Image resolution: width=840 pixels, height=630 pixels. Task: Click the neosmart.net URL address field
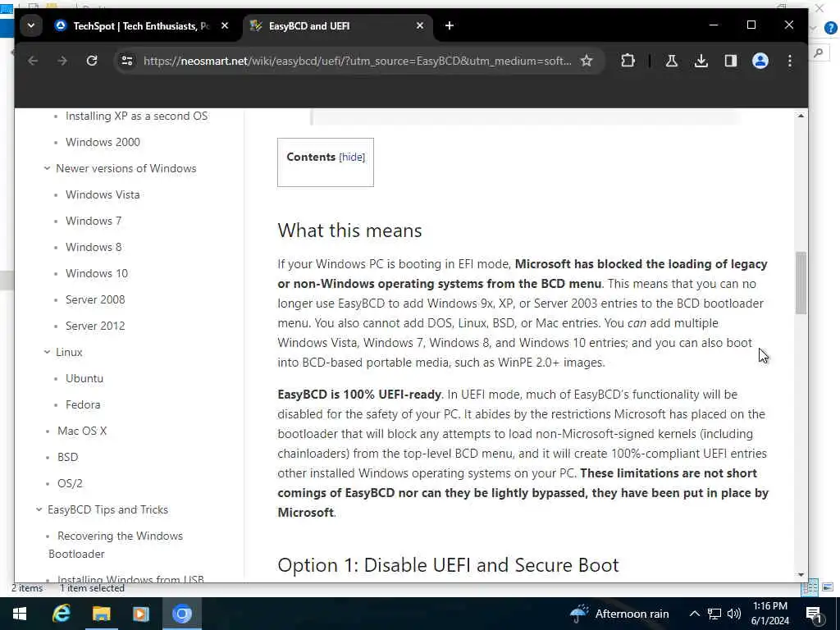[357, 61]
